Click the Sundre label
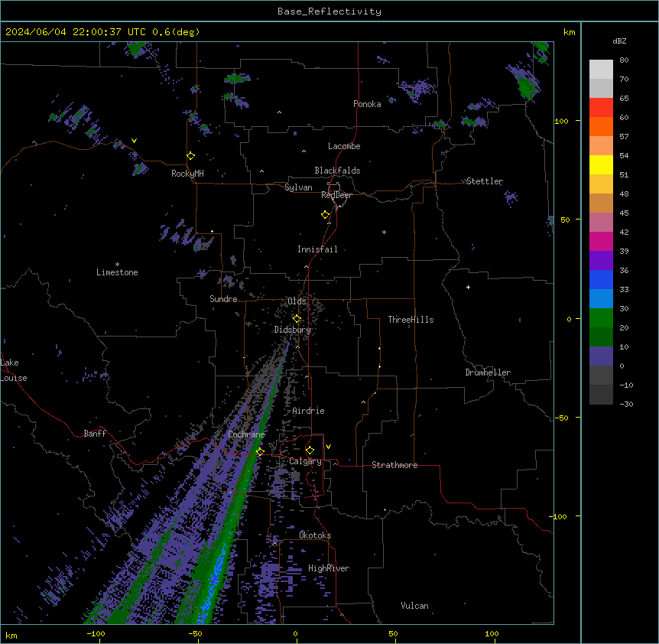 [223, 299]
